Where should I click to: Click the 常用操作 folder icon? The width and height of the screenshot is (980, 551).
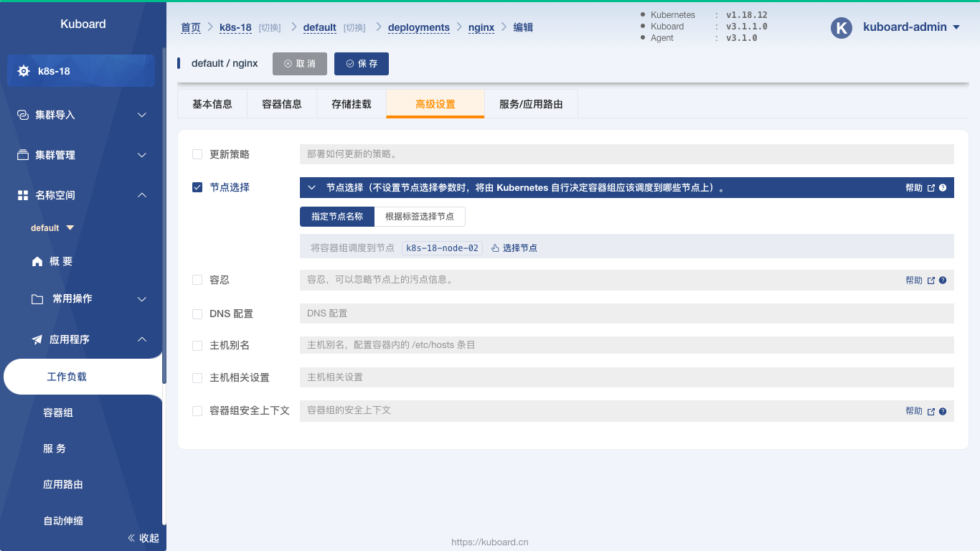pos(37,299)
